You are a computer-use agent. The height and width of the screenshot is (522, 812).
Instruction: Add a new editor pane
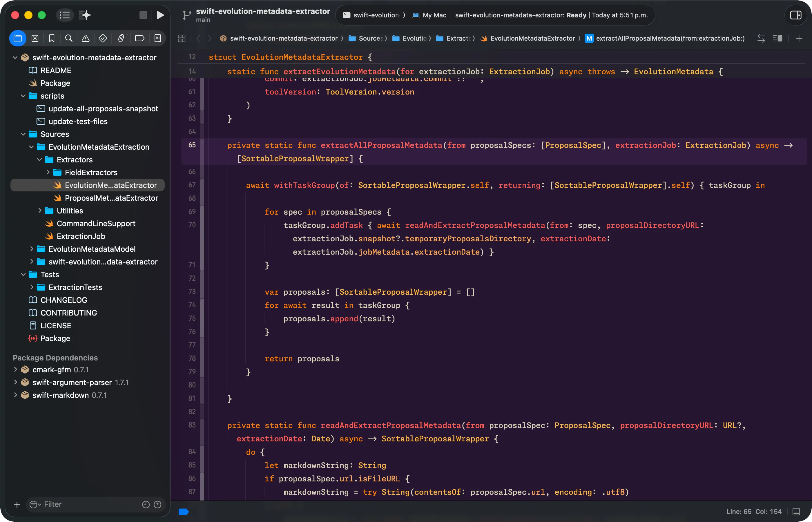point(799,38)
